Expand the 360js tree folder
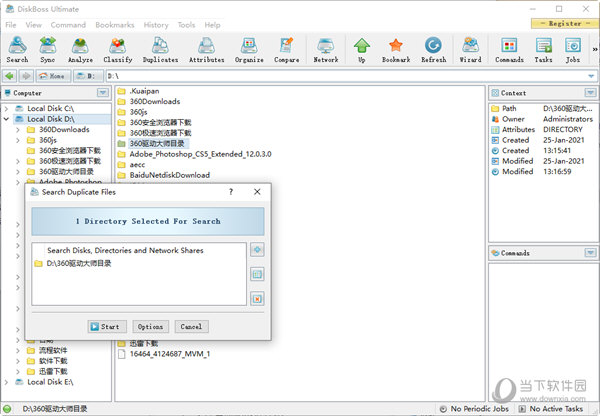 [x=18, y=140]
